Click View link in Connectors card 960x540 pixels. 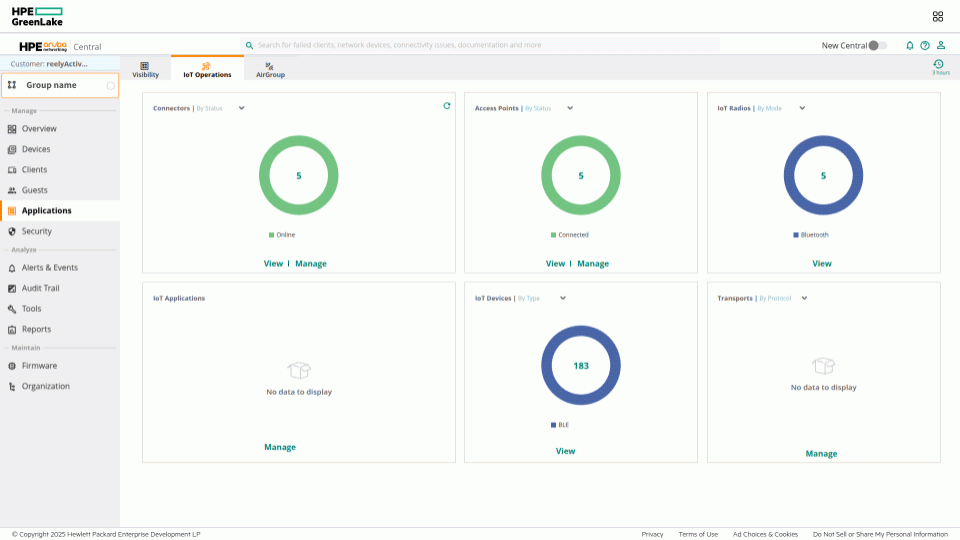(273, 263)
